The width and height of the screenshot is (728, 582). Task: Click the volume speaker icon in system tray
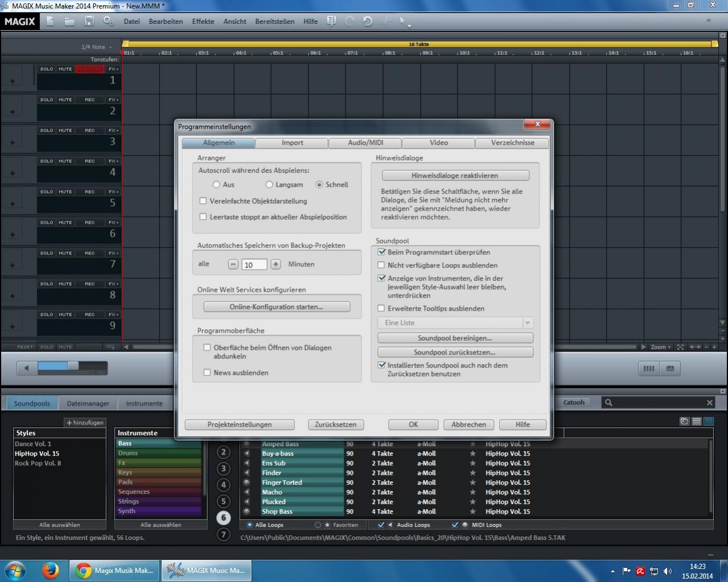(x=667, y=571)
